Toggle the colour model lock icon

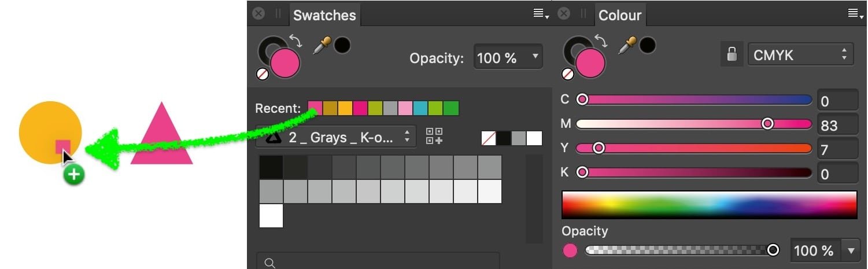click(x=732, y=55)
